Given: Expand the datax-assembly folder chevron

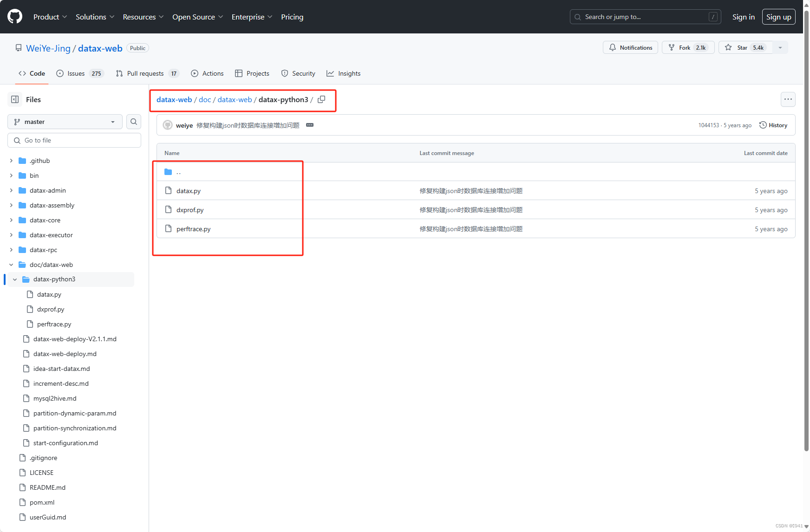Looking at the screenshot, I should tap(11, 205).
